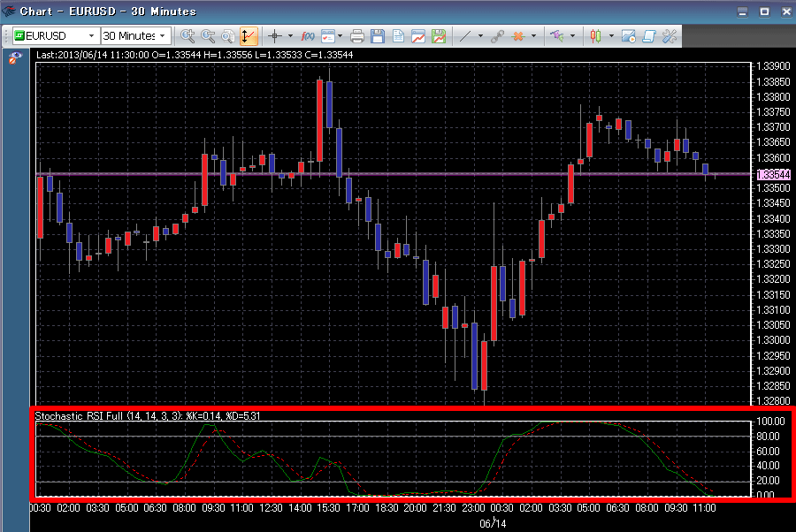Click the toolbar drag handle grip
This screenshot has height=532, width=796.
(x=6, y=36)
